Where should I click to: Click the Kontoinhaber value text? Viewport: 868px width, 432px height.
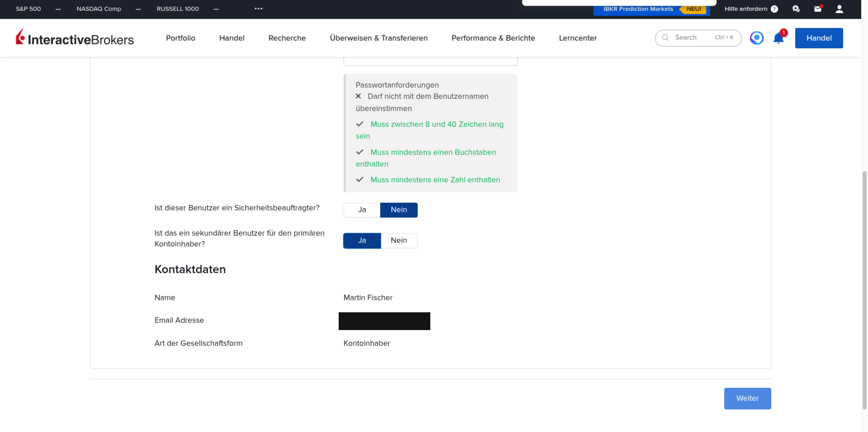pos(366,343)
